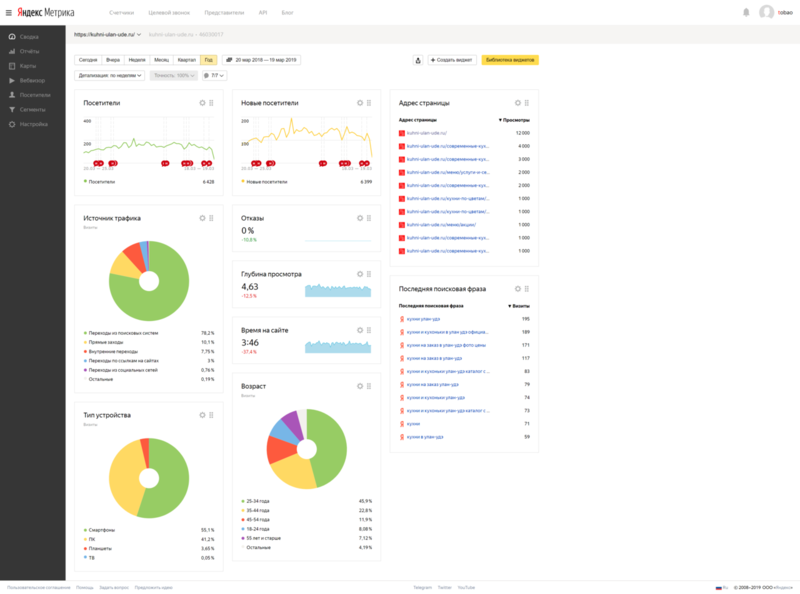This screenshot has height=594, width=800.
Task: Switch period to Месяц
Action: pos(161,60)
